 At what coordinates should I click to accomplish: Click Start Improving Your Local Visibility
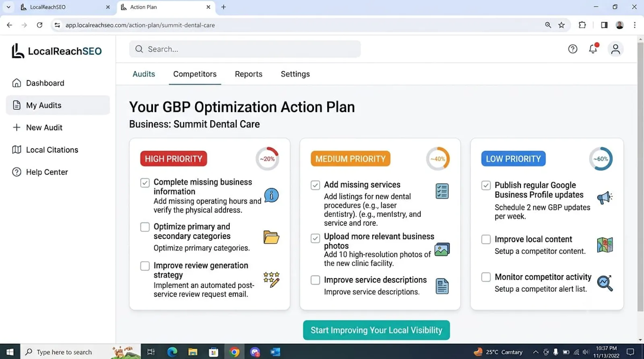point(376,330)
